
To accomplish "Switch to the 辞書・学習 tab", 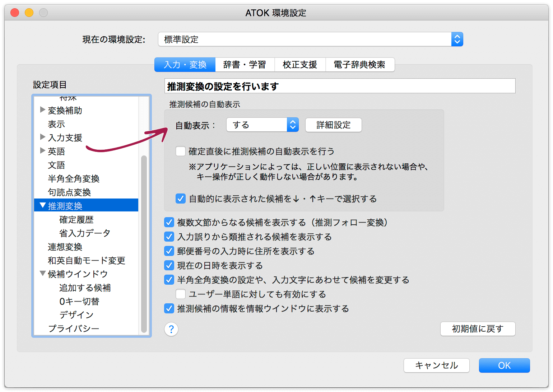I will coord(245,65).
